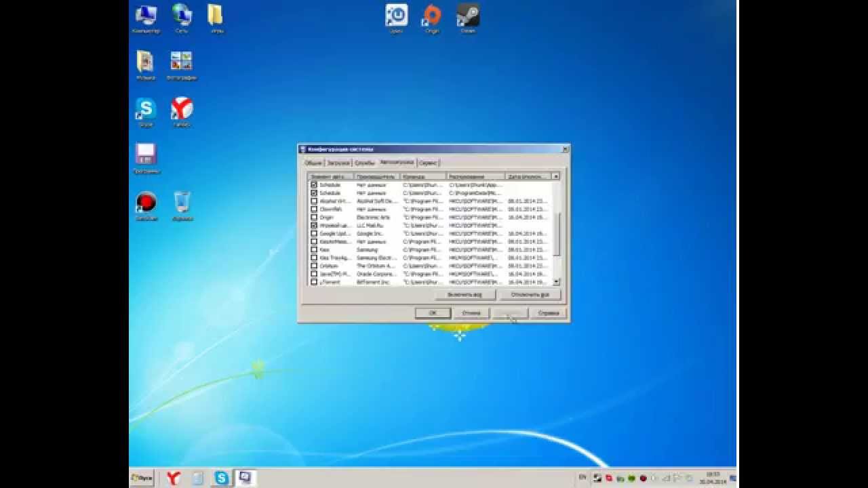Click the Включить все button
The height and width of the screenshot is (488, 868).
pyautogui.click(x=465, y=295)
